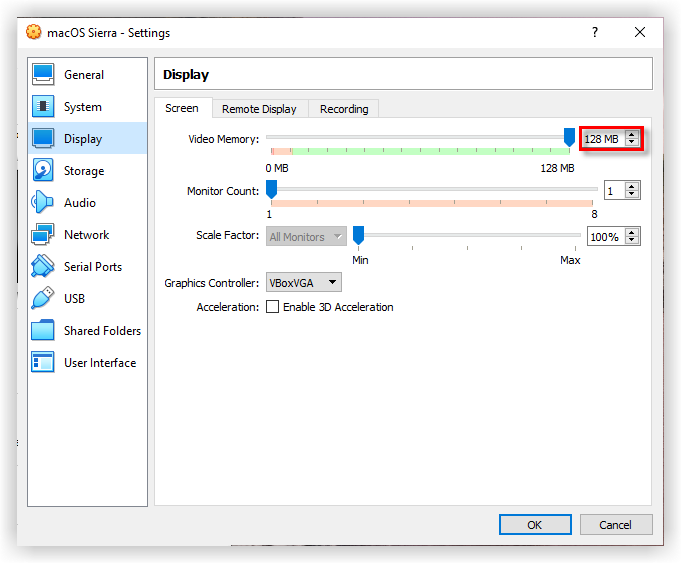Decrease Video Memory with down arrow
682x564 pixels.
coord(632,142)
